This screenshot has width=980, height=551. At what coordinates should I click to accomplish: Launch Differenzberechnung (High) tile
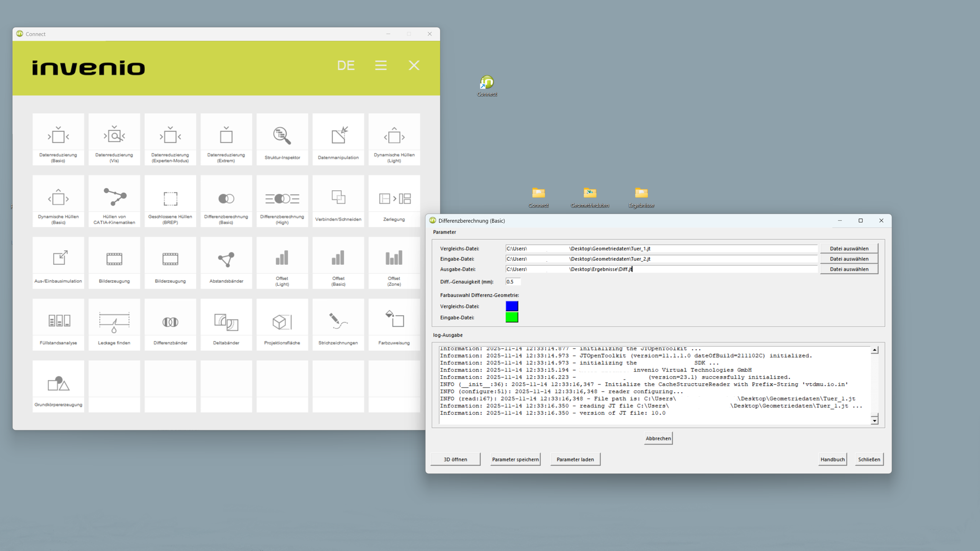(x=282, y=201)
